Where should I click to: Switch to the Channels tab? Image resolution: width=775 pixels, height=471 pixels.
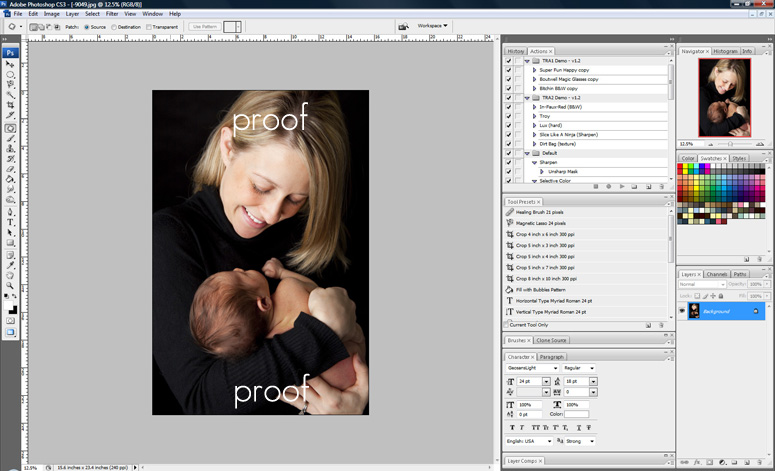coord(717,274)
